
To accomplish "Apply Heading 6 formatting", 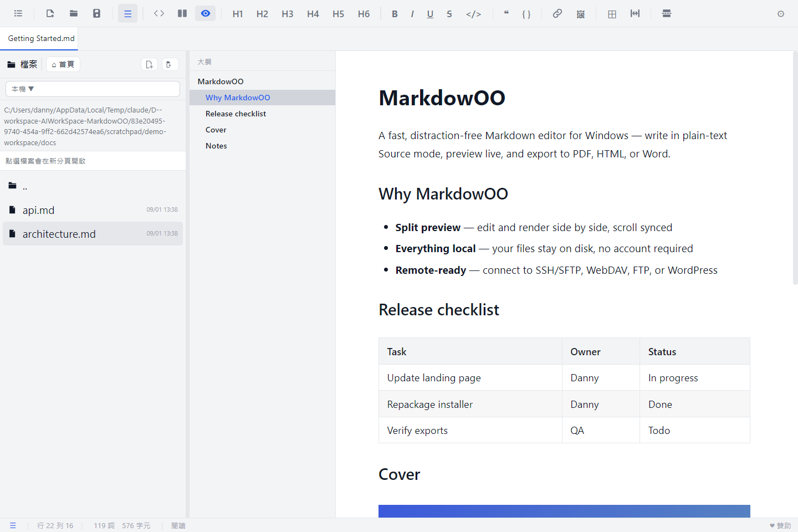I will pyautogui.click(x=364, y=14).
